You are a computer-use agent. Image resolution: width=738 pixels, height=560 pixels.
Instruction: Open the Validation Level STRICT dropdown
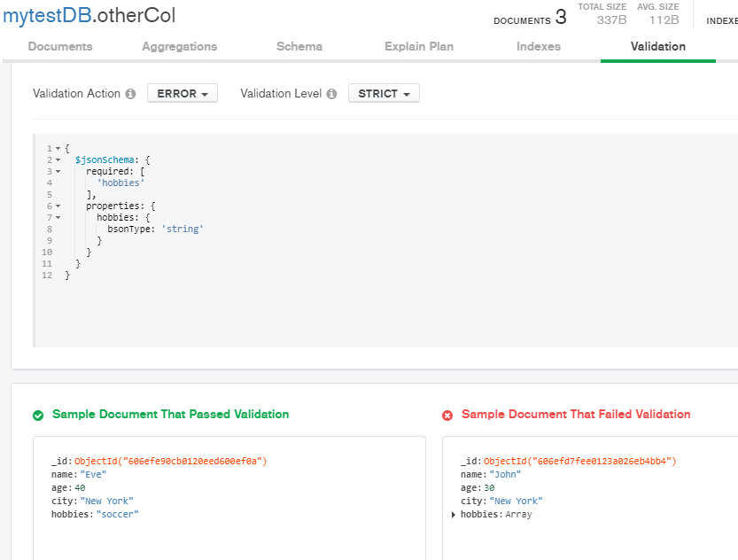(384, 93)
